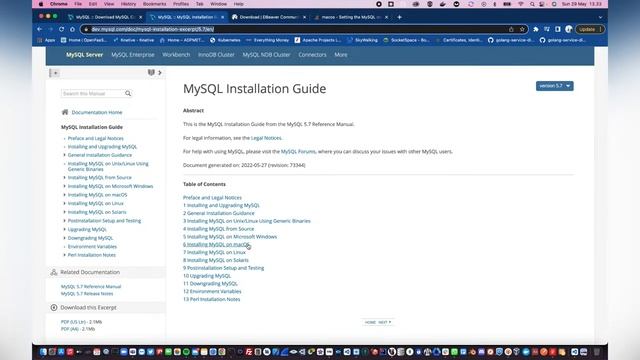Open the Apple menu

(x=41, y=4)
